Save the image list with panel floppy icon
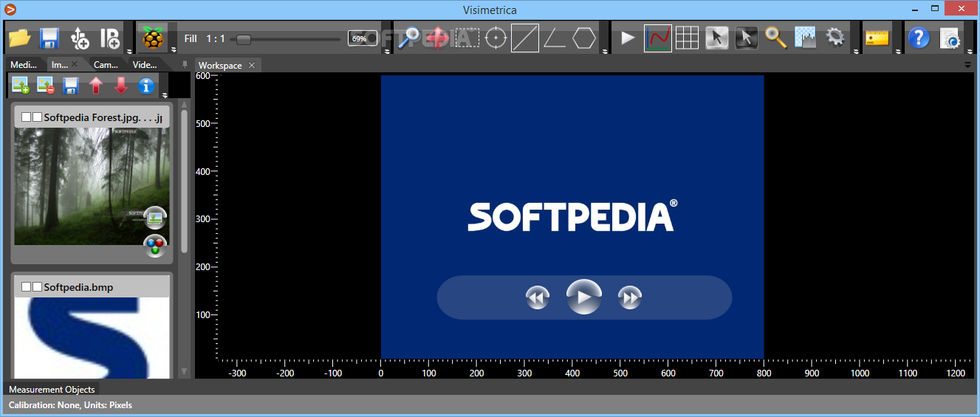 tap(71, 86)
